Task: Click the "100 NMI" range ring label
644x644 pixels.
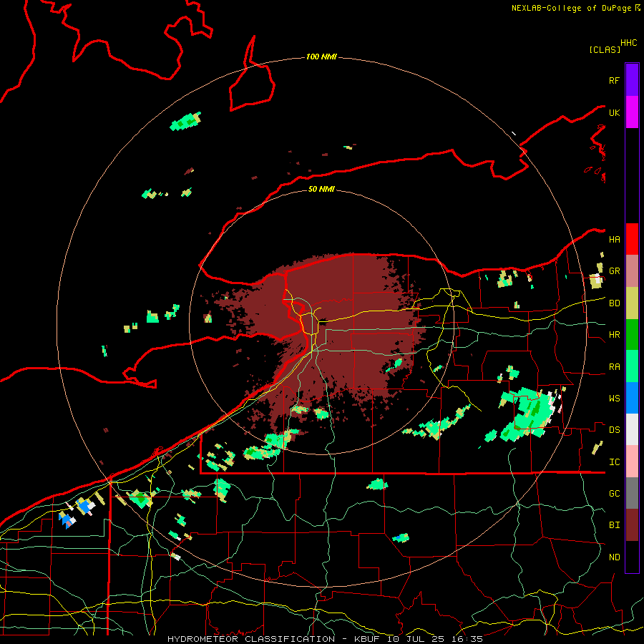Action: click(321, 57)
